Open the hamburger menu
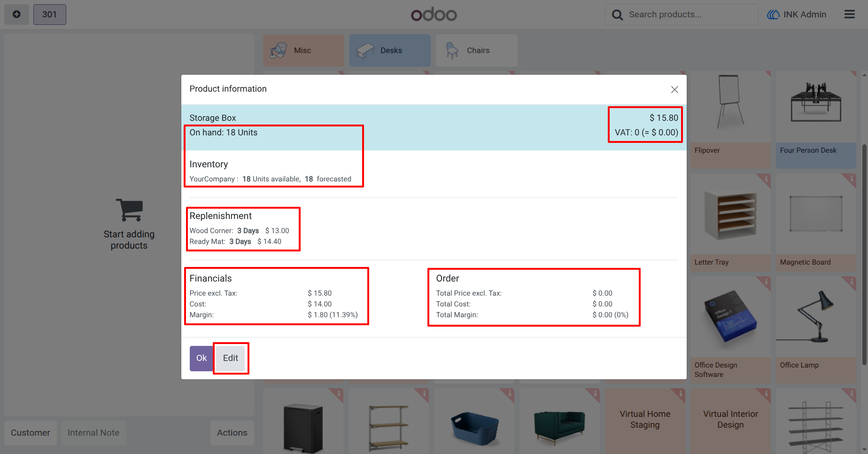Image resolution: width=868 pixels, height=454 pixels. [849, 15]
